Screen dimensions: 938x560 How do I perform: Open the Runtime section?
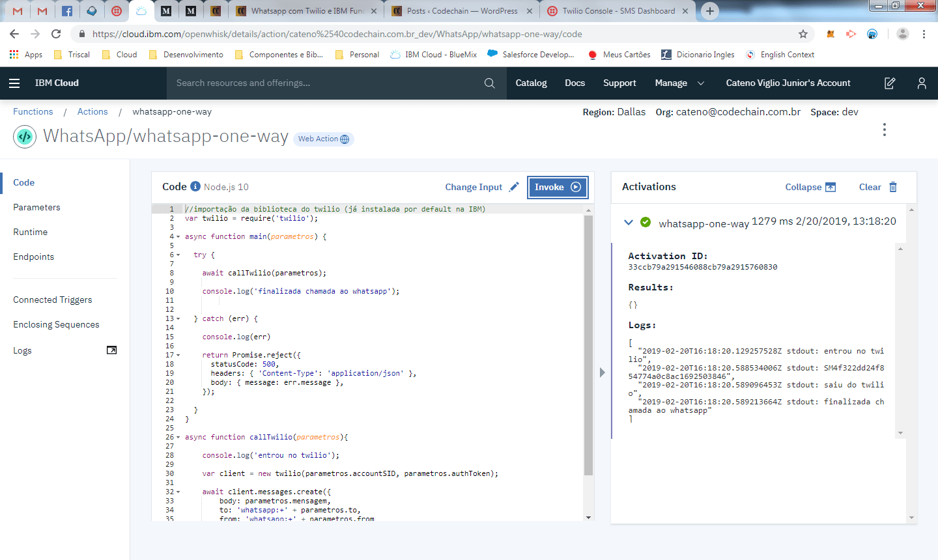[x=30, y=232]
